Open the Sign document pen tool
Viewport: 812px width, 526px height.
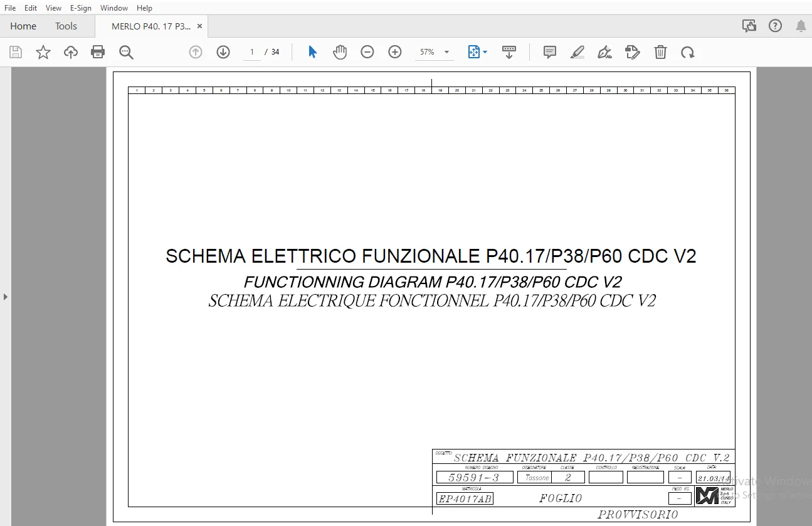605,52
